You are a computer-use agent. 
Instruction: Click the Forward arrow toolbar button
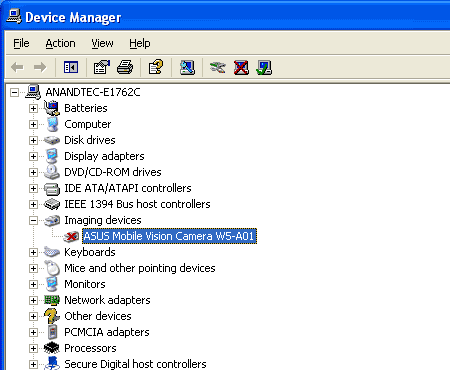pos(40,67)
